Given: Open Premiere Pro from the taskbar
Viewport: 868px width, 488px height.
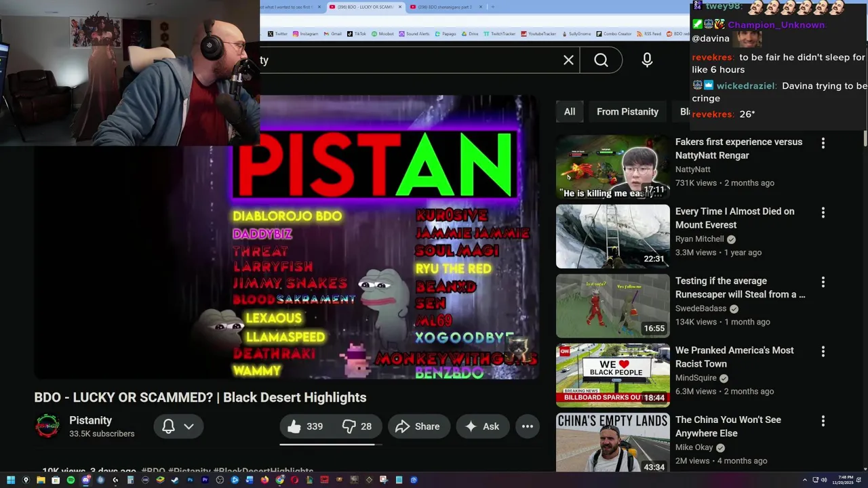Looking at the screenshot, I should pos(205,480).
